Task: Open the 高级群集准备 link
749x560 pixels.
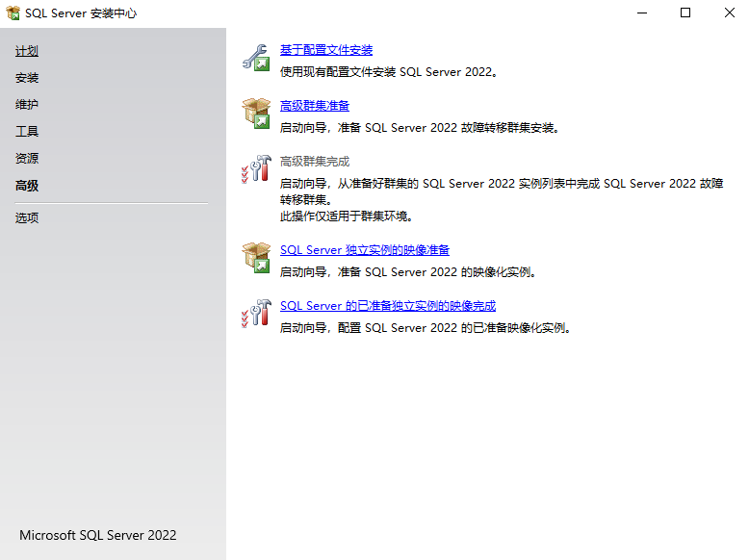Action: (x=314, y=106)
